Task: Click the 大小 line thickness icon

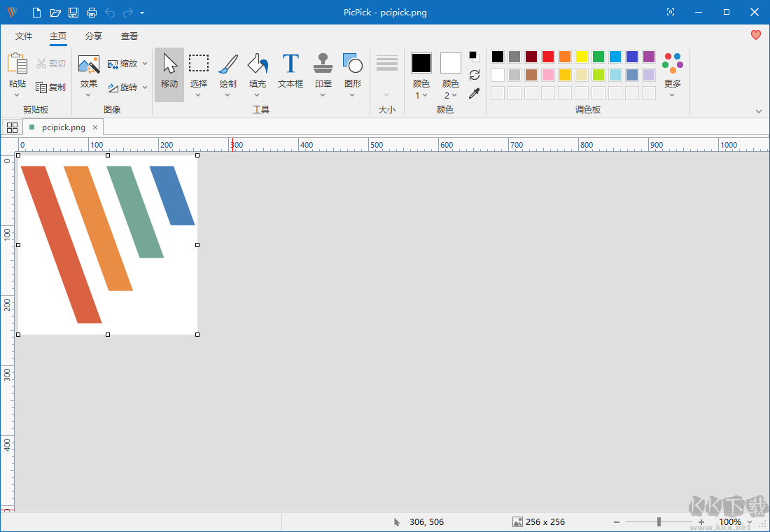Action: [x=387, y=64]
